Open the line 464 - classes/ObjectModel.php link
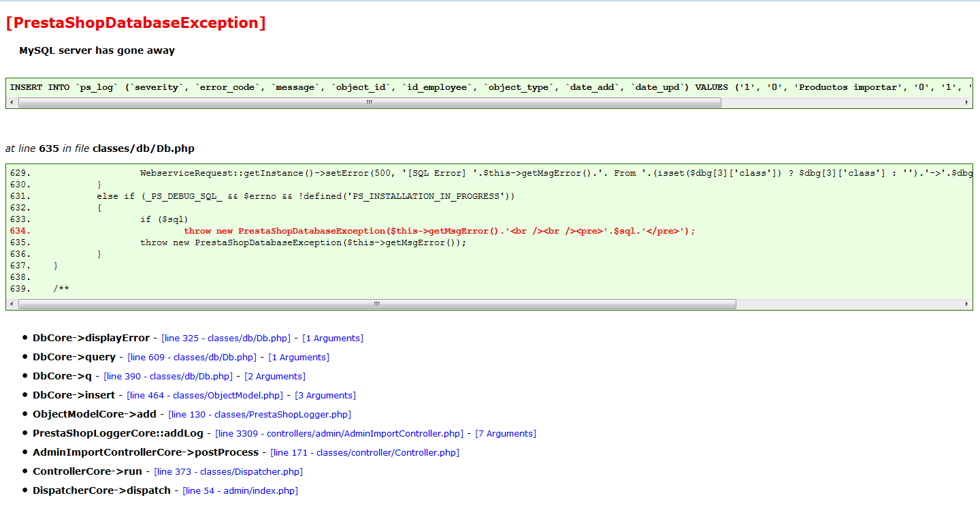Viewport: 980px width, 519px height. coord(205,396)
